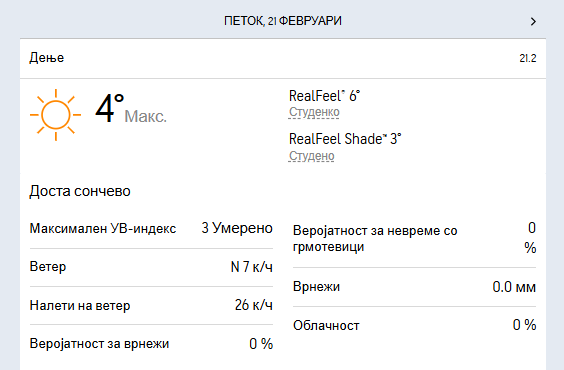Open the Студенко RealFeel description link
Viewport: 564px width, 370px height.
point(314,112)
